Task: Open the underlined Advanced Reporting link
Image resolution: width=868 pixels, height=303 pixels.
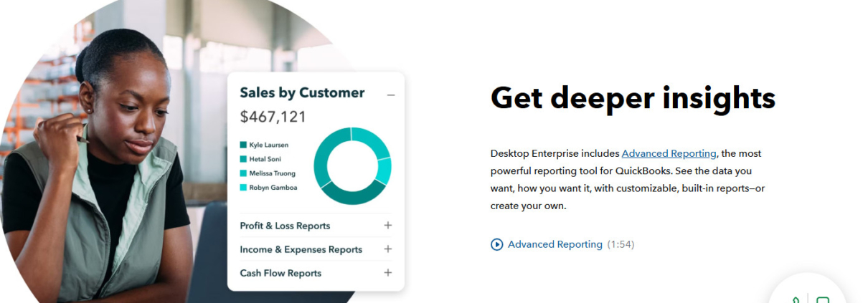Action: [x=669, y=153]
